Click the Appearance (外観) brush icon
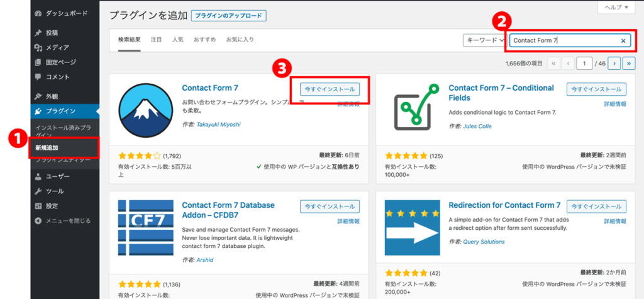This screenshot has height=299, width=644. (x=38, y=97)
